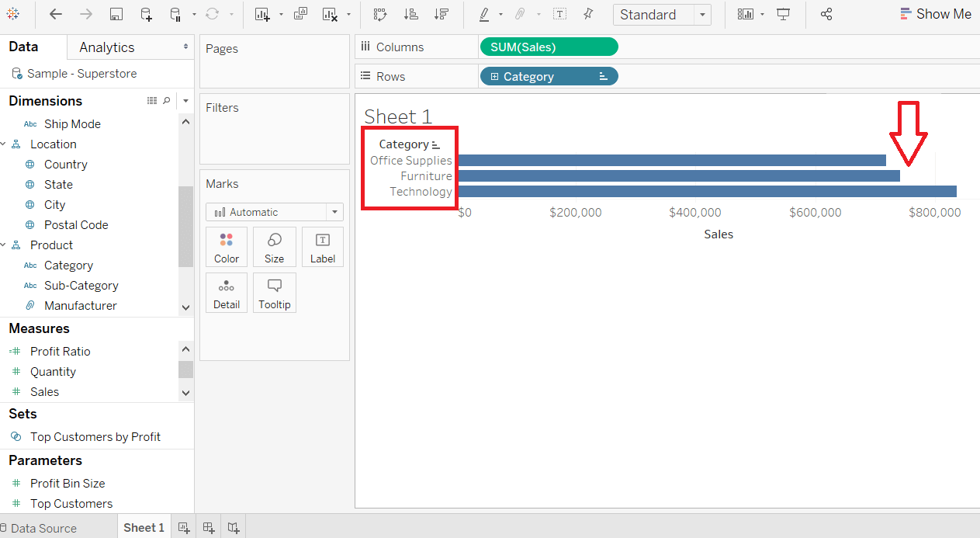980x538 pixels.
Task: Show mark labels T icon
Action: (x=559, y=14)
